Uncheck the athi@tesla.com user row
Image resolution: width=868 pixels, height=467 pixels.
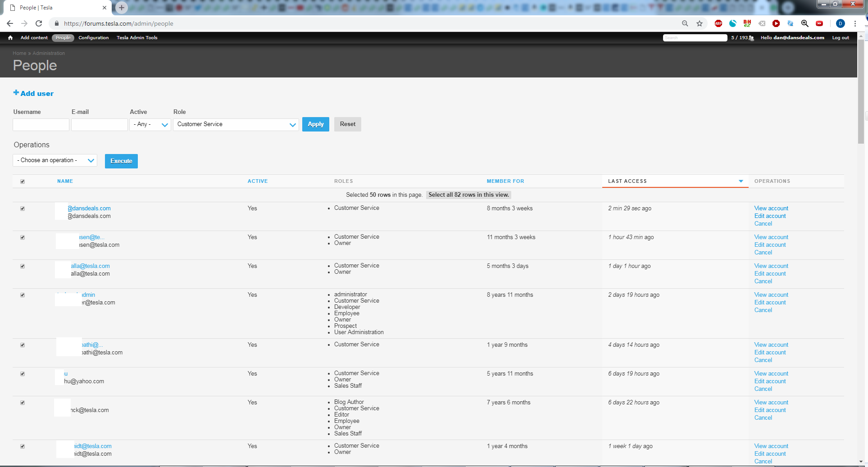pyautogui.click(x=23, y=345)
